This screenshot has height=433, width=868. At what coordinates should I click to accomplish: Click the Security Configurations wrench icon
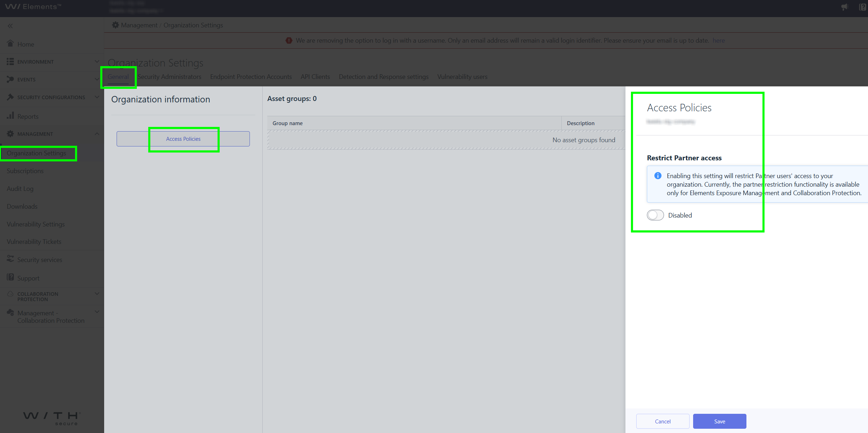pos(10,97)
